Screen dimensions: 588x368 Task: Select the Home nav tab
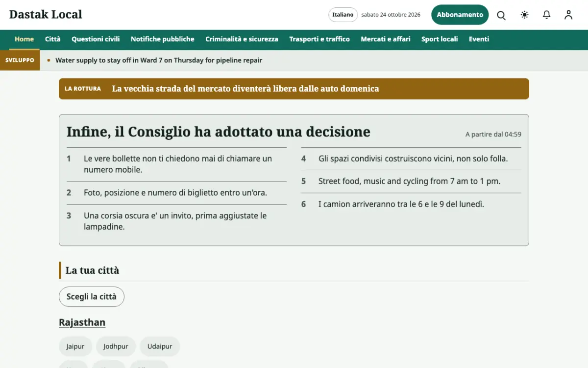click(x=24, y=39)
